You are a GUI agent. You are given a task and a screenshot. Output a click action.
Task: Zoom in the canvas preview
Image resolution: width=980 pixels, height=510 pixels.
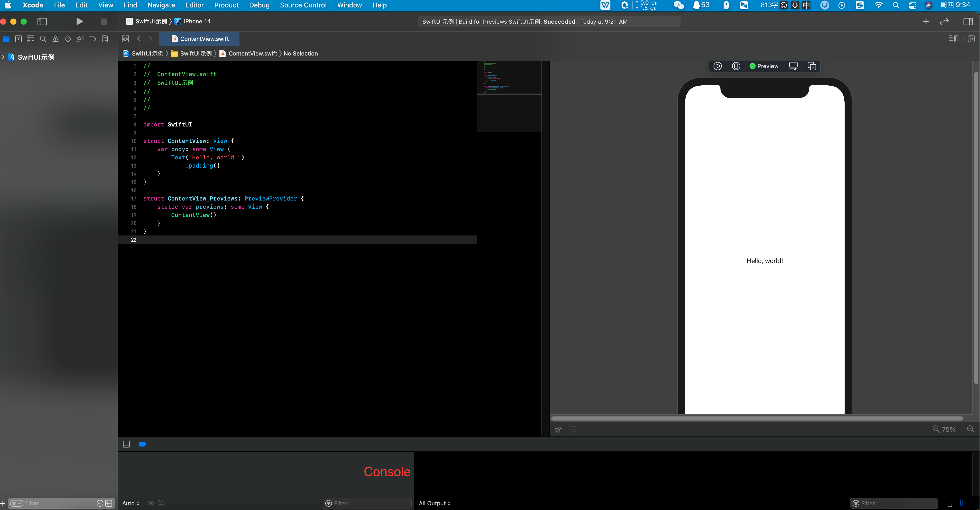[x=970, y=429]
